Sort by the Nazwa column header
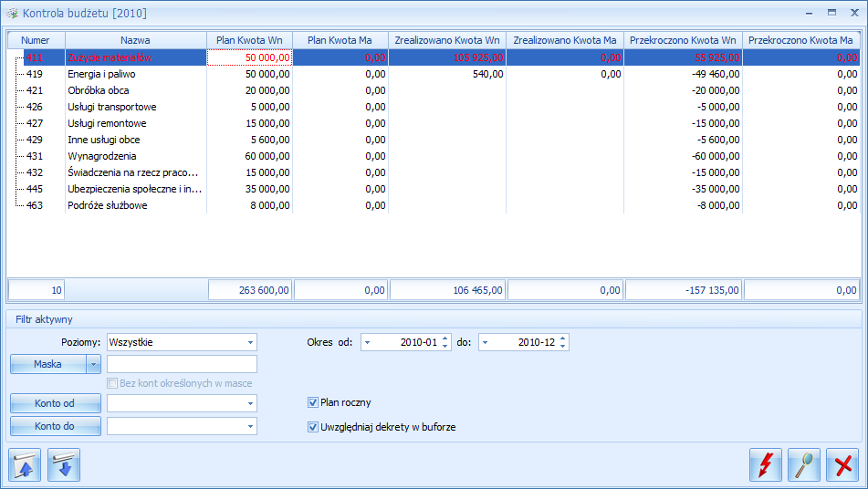This screenshot has height=489, width=868. (136, 40)
